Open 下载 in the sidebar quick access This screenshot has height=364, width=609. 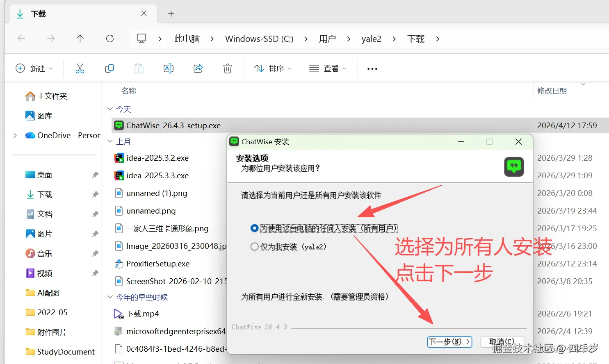[39, 194]
